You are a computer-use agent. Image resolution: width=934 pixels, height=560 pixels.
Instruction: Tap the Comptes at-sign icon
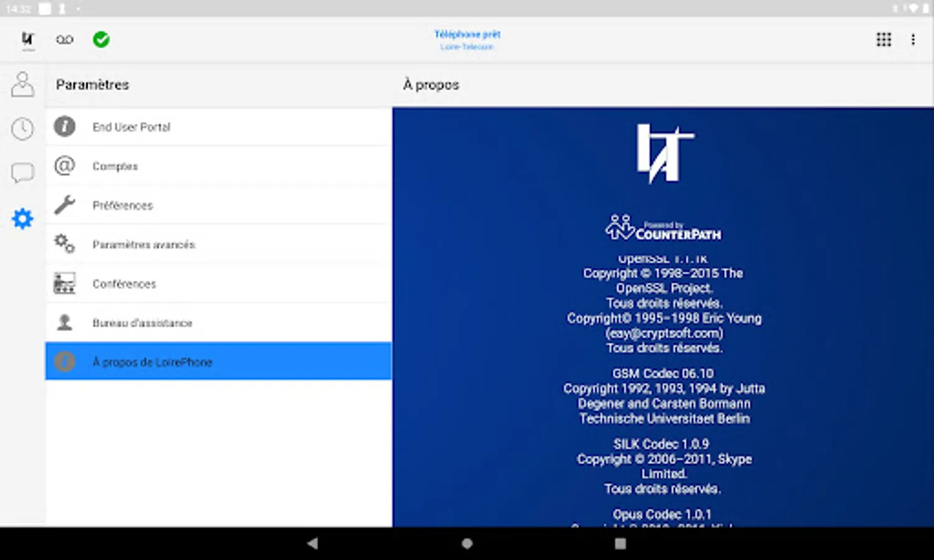pos(65,166)
